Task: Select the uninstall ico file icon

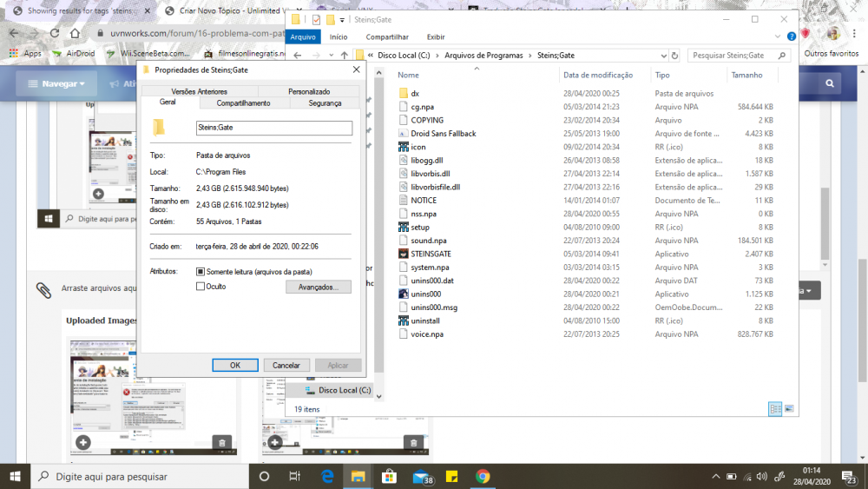Action: point(404,320)
